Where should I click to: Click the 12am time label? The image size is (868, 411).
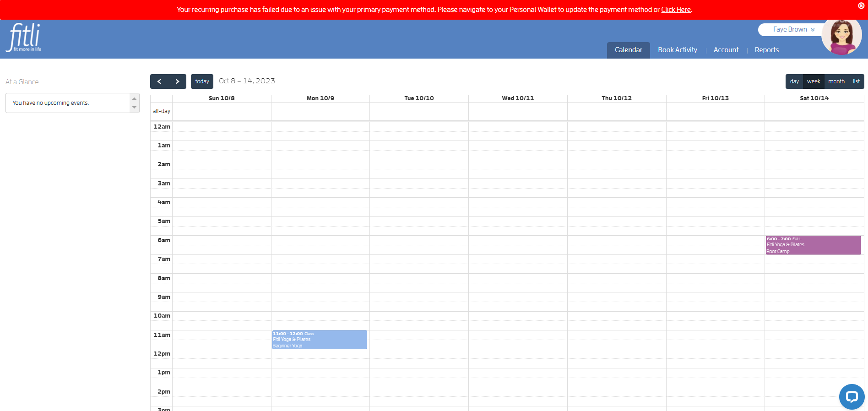162,127
